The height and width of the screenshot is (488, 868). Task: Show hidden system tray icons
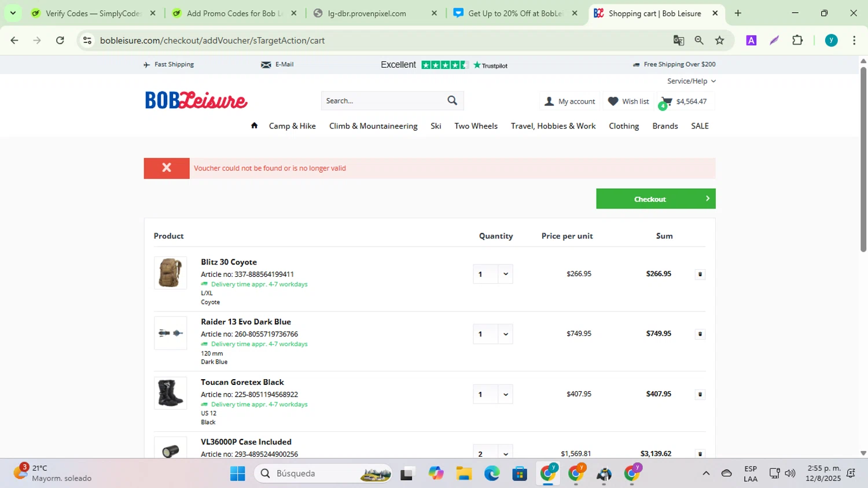706,474
